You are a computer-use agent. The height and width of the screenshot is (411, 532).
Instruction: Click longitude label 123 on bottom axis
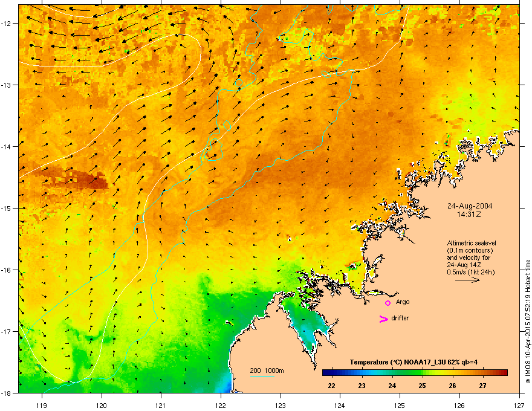[281, 406]
